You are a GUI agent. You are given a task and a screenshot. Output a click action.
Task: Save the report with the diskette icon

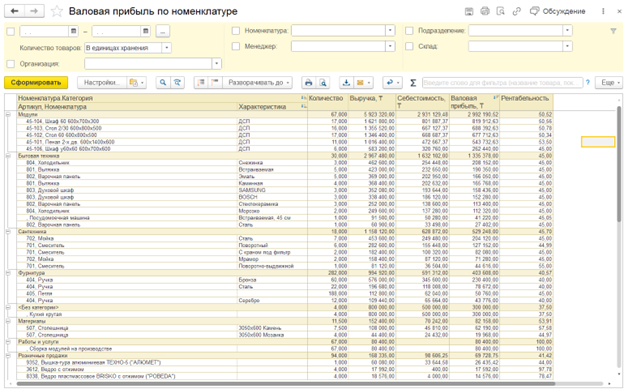click(x=469, y=12)
